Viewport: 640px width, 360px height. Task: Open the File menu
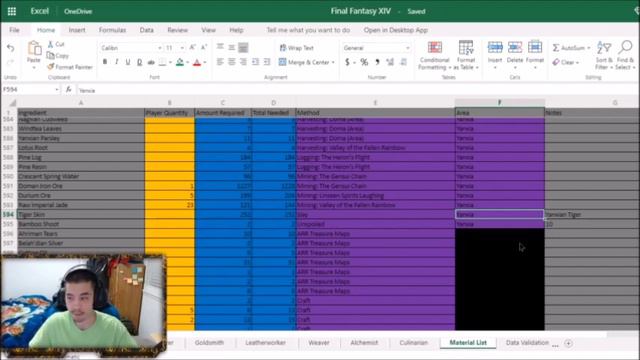pyautogui.click(x=14, y=30)
